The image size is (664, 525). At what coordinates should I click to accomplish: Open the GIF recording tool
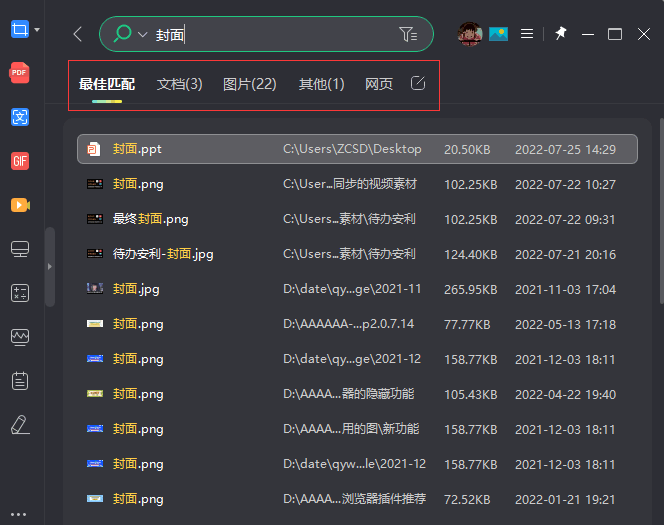pyautogui.click(x=19, y=161)
